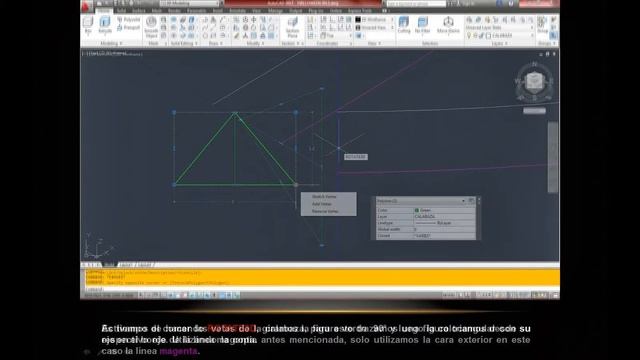Open the AutoCAD application menu
This screenshot has height=360, width=640.
point(86,6)
